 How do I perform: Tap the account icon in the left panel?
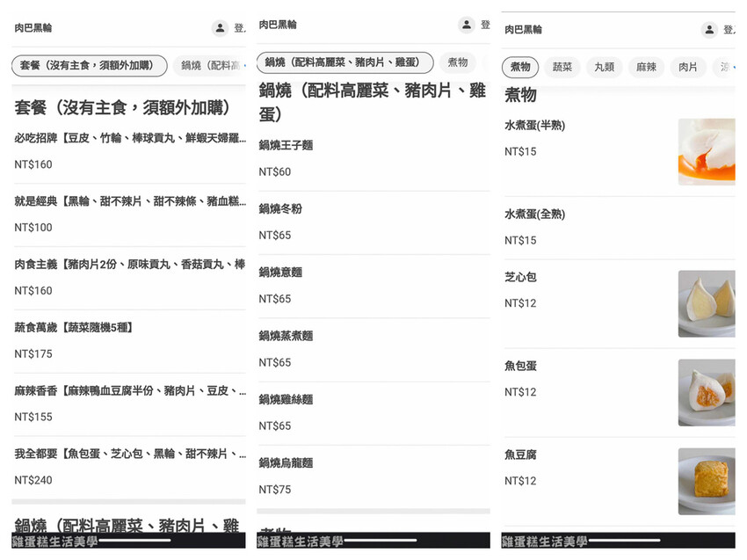pyautogui.click(x=220, y=28)
